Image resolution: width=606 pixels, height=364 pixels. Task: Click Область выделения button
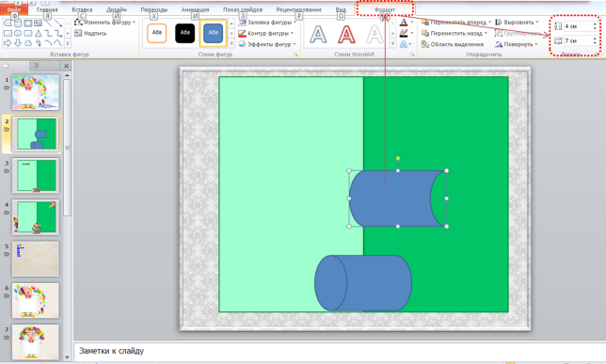(x=453, y=44)
